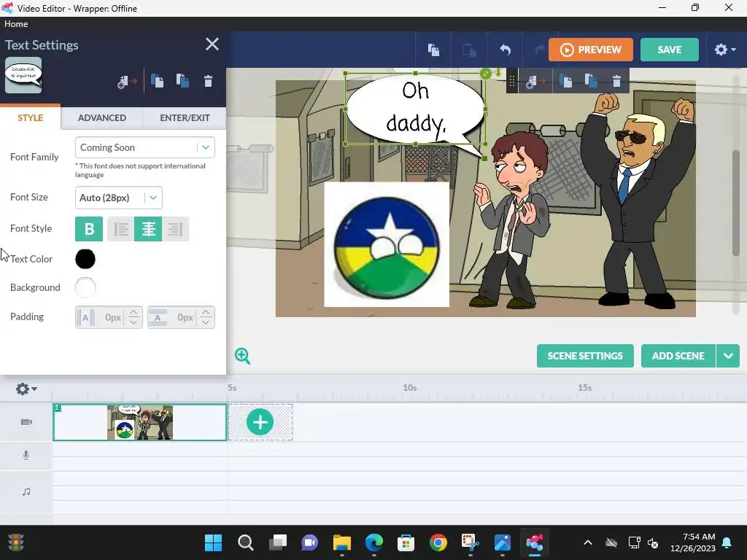This screenshot has height=560, width=747.
Task: Open the Background color swatch
Action: 85,287
